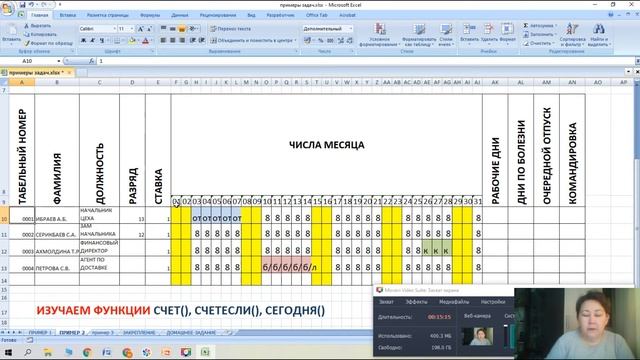Switch to the Вставка ribbon tab
The height and width of the screenshot is (360, 640).
(x=68, y=15)
